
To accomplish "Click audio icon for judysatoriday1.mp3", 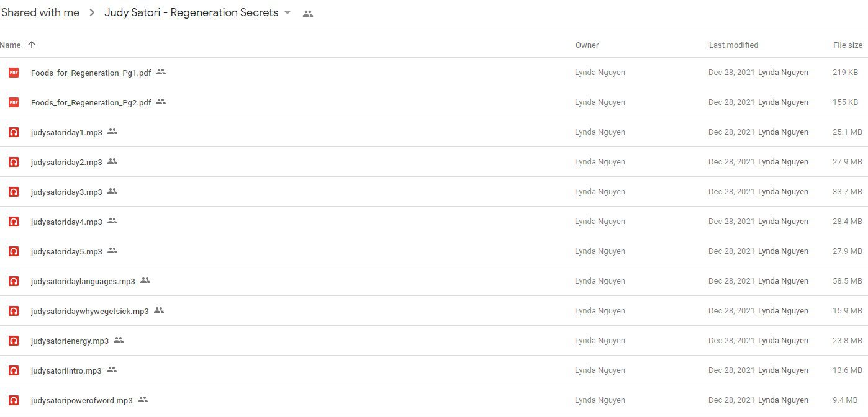I will 14,132.
